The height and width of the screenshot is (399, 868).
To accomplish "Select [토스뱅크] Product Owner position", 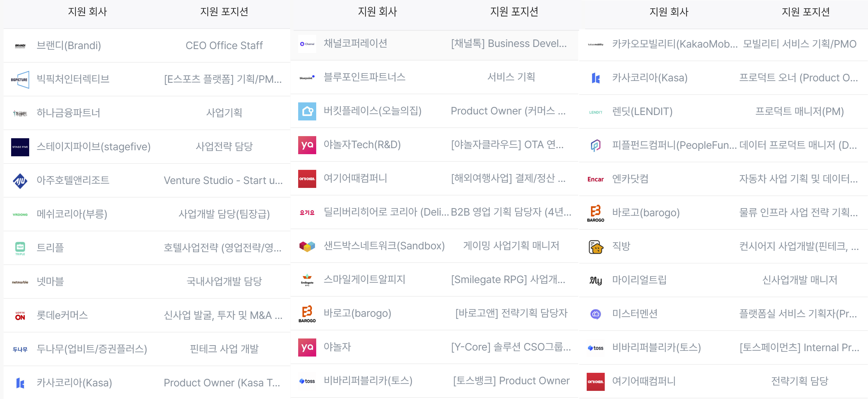I will (x=511, y=381).
